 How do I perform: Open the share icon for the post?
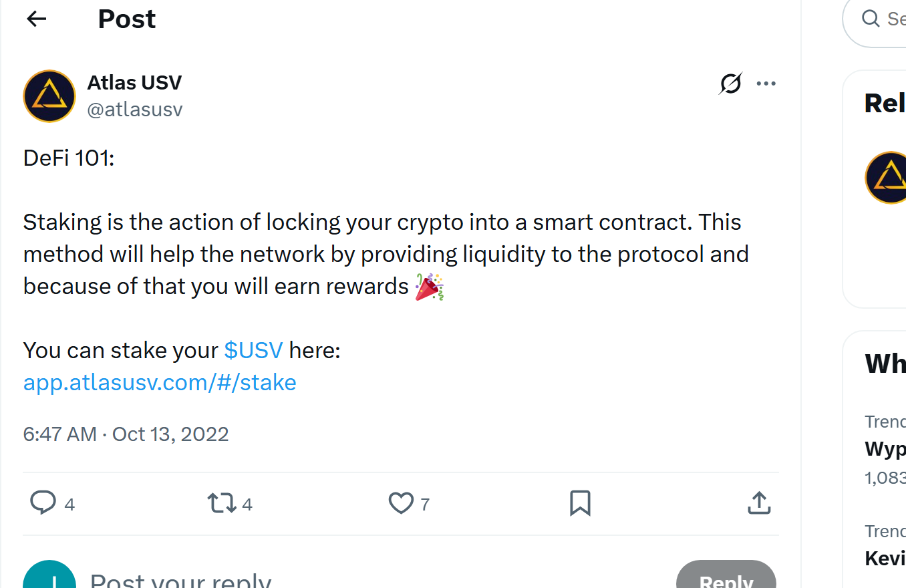pyautogui.click(x=758, y=503)
